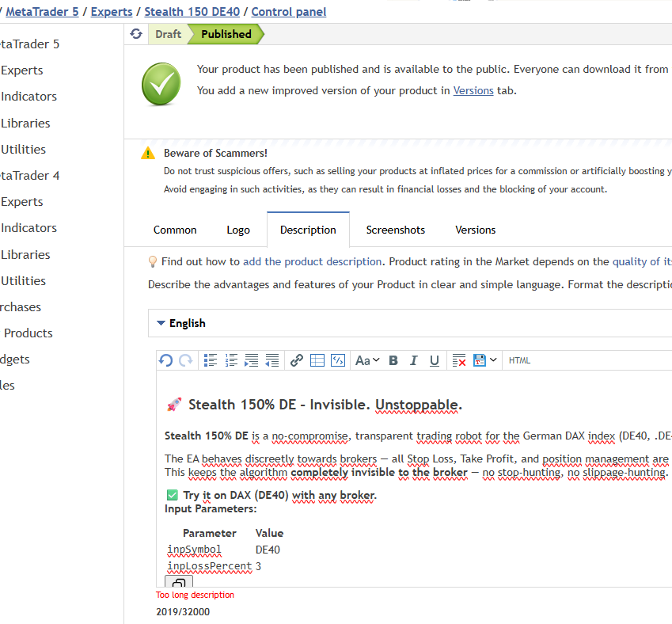Open Indicators under MetaTrader 5 in the sidebar
Viewport: 672px width, 624px height.
click(x=28, y=96)
